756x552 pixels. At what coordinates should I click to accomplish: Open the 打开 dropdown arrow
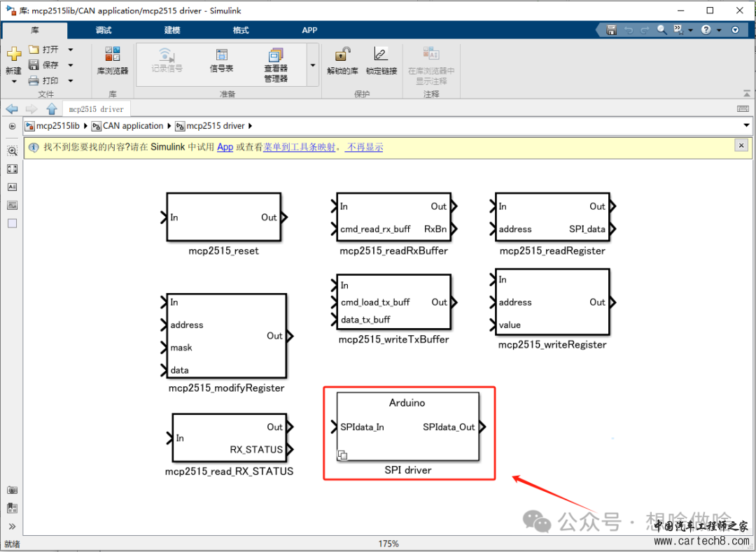[x=71, y=50]
